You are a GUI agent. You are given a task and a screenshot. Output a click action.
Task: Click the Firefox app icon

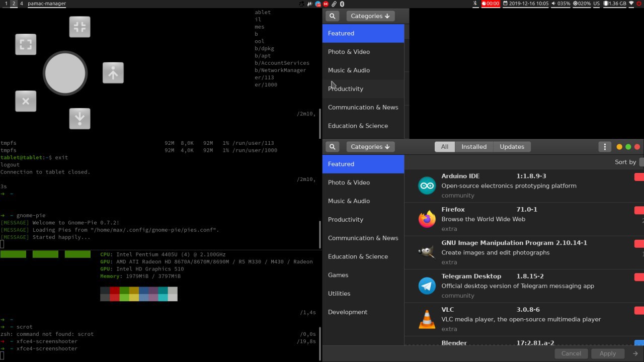[x=427, y=219]
